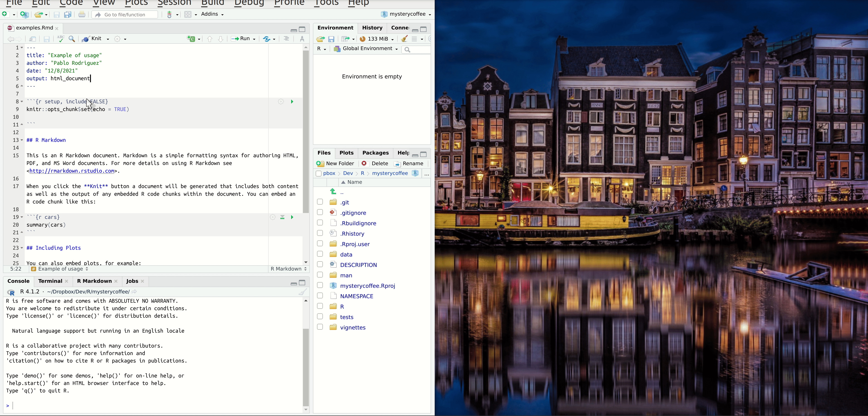Open the Packages tab

click(x=375, y=153)
